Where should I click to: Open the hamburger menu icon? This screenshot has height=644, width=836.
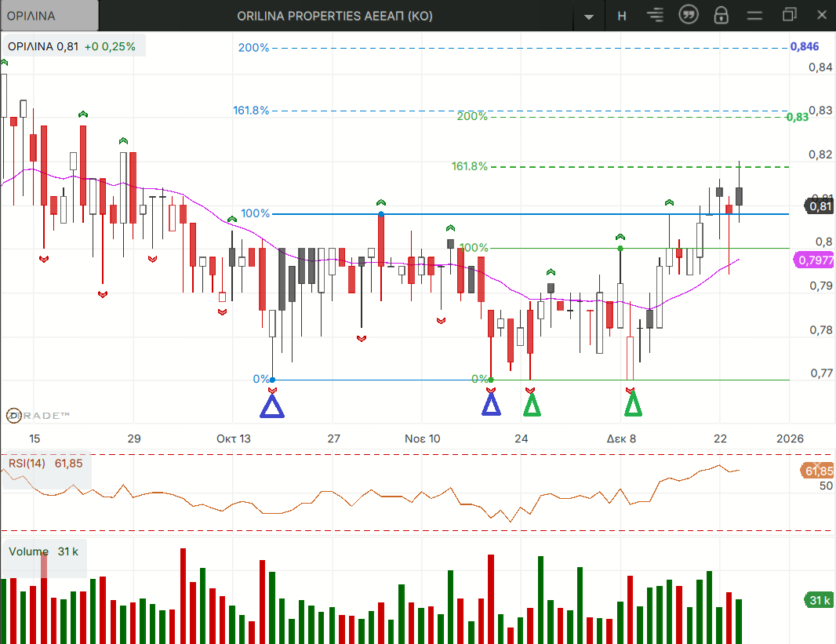[754, 16]
